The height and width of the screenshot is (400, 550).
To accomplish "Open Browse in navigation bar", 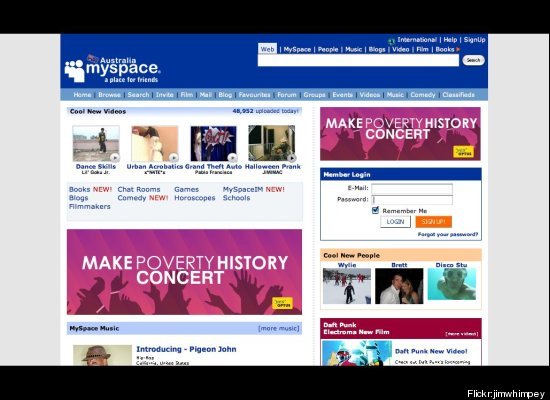I will 109,95.
